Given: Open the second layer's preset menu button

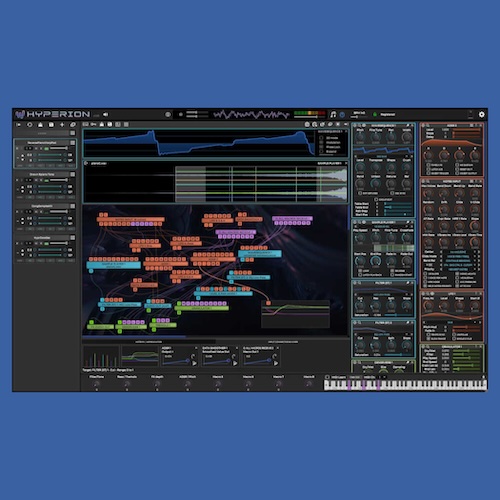Looking at the screenshot, I should 72,174.
